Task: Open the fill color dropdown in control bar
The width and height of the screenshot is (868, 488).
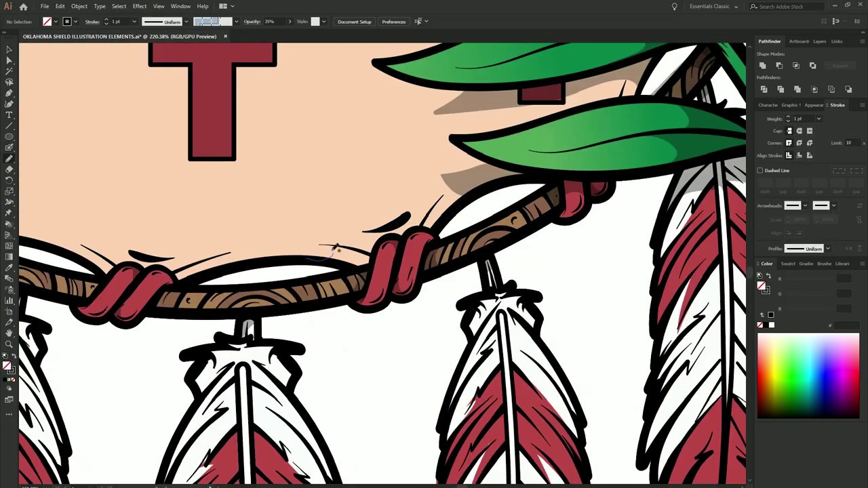Action: (x=56, y=22)
